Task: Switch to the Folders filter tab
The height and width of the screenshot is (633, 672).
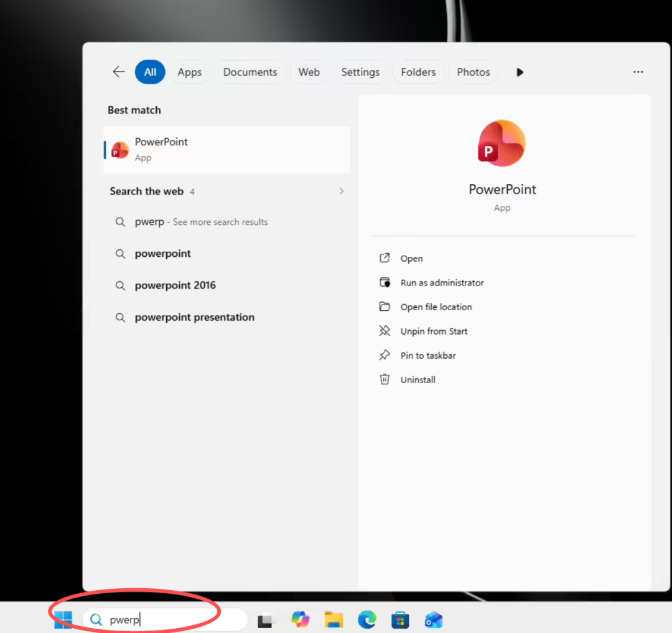Action: 418,72
